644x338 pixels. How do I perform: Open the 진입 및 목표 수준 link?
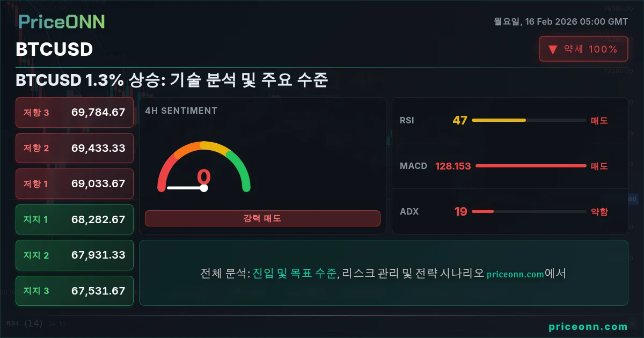(x=295, y=273)
